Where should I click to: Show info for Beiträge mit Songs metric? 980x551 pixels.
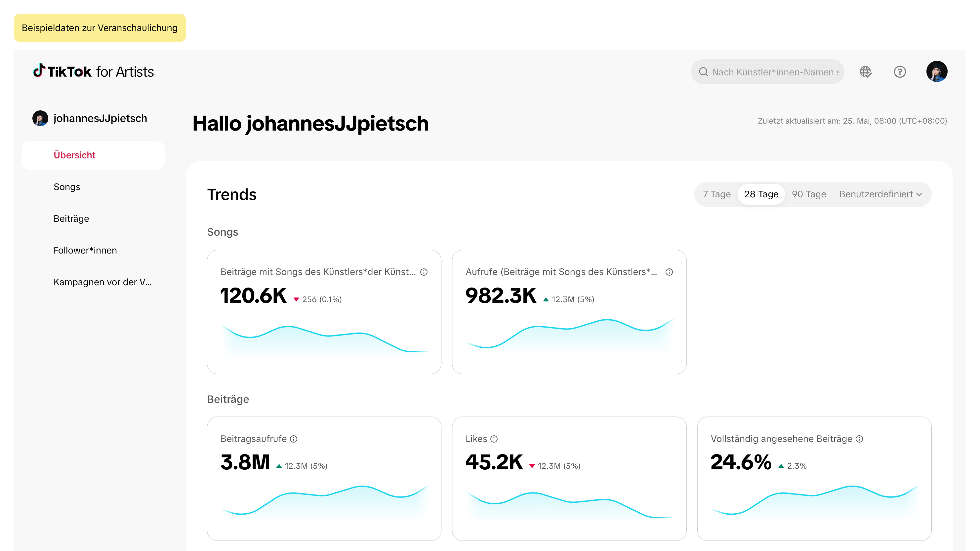coord(424,272)
